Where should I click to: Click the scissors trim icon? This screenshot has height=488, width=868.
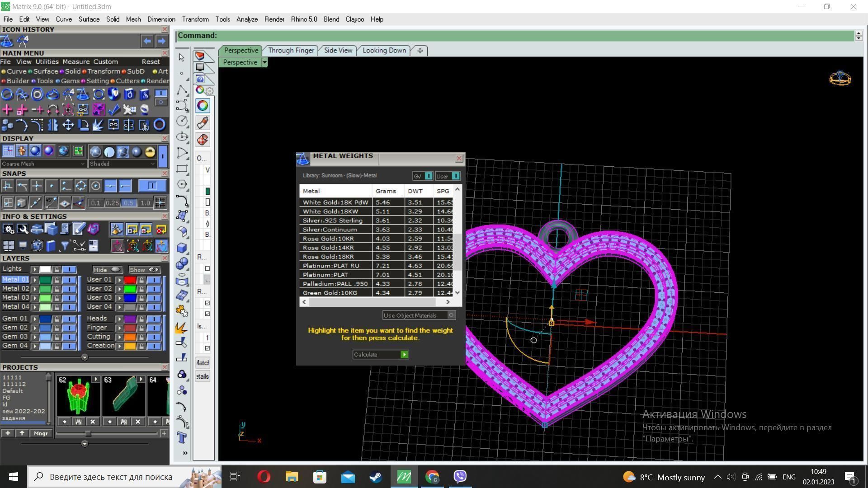144,125
